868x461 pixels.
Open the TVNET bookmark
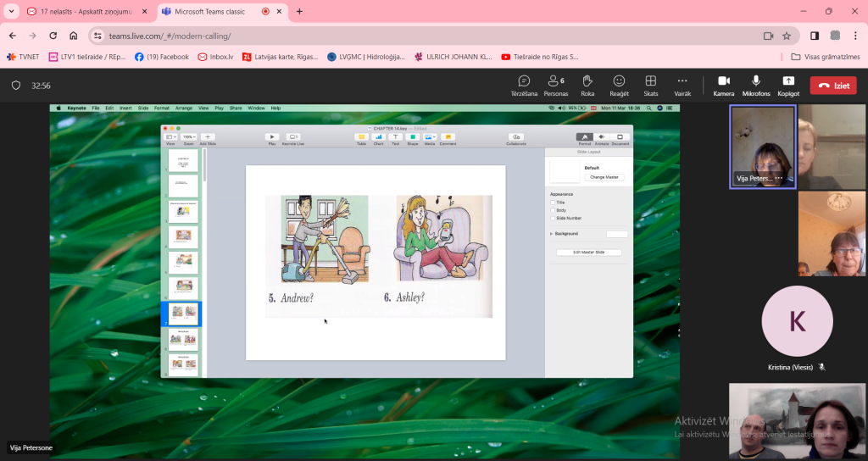tap(23, 57)
